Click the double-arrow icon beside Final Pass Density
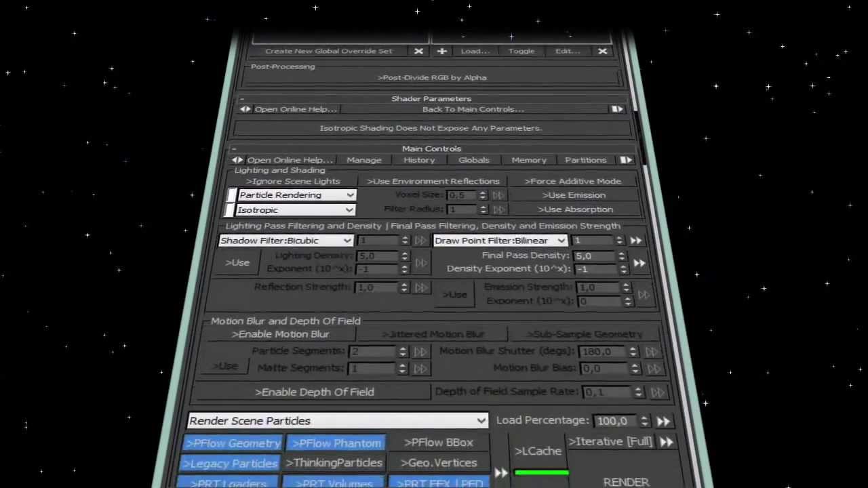Image resolution: width=868 pixels, height=488 pixels. [x=639, y=262]
